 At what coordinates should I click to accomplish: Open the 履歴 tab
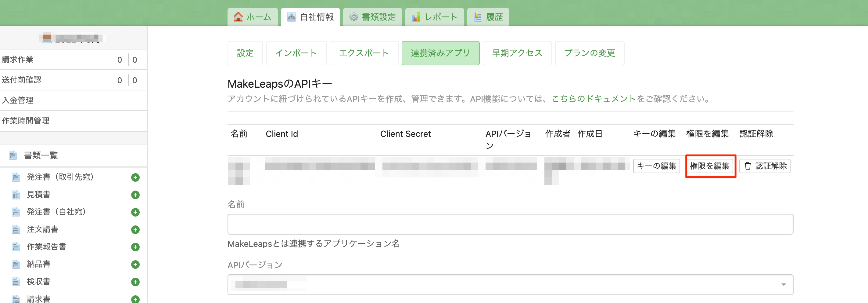coord(488,17)
